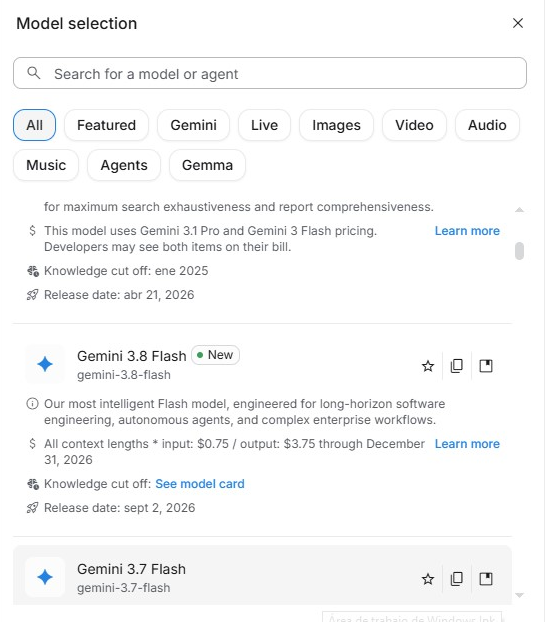This screenshot has height=622, width=545.
Task: Click the 'gemini-3.7-flash' model ID text
Action: [x=123, y=588]
